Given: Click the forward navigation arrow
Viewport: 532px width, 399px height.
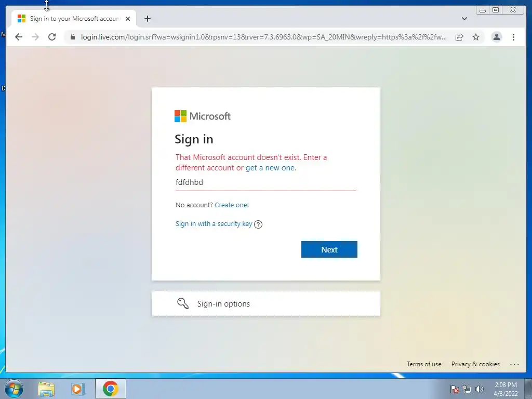Looking at the screenshot, I should click(x=35, y=37).
